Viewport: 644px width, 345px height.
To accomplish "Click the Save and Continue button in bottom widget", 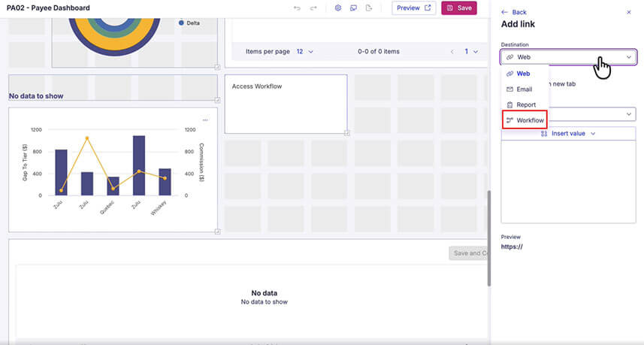I will [468, 253].
